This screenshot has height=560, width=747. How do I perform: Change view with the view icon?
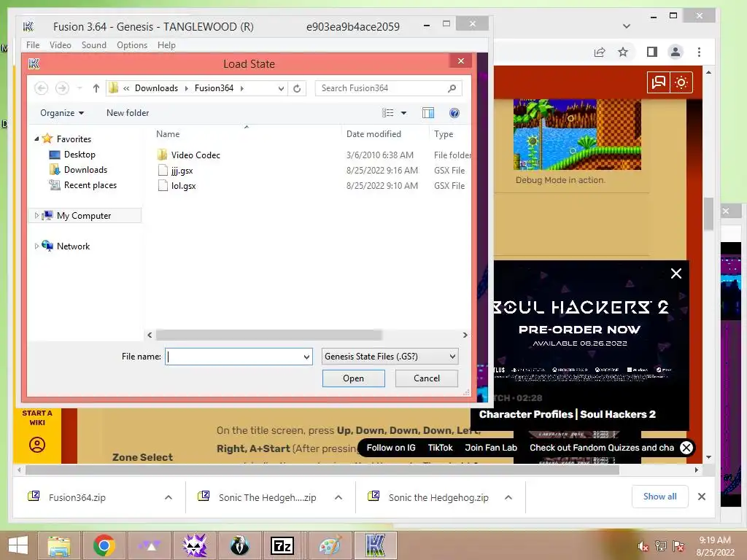coord(388,113)
